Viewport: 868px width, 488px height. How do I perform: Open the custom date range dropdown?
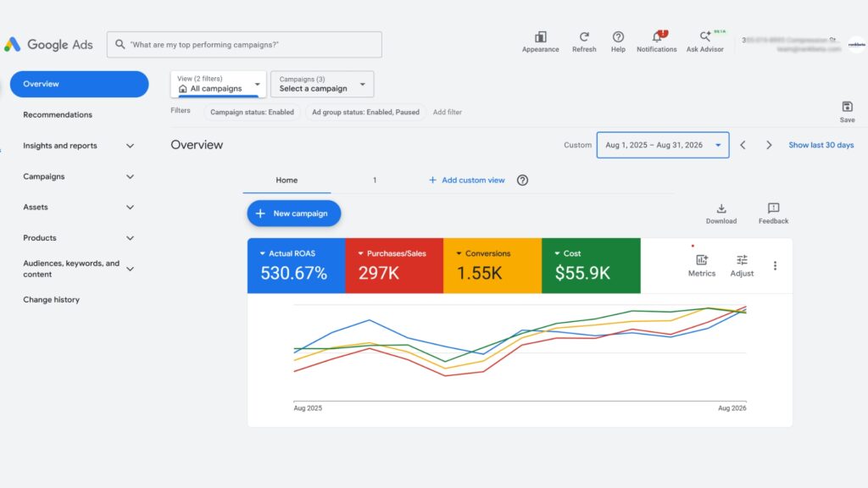663,145
